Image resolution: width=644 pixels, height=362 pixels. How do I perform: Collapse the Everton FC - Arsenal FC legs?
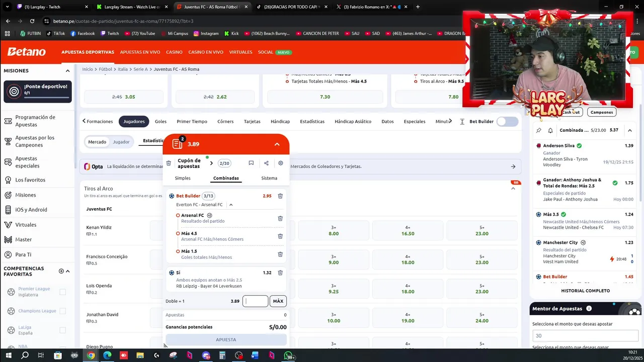click(231, 205)
